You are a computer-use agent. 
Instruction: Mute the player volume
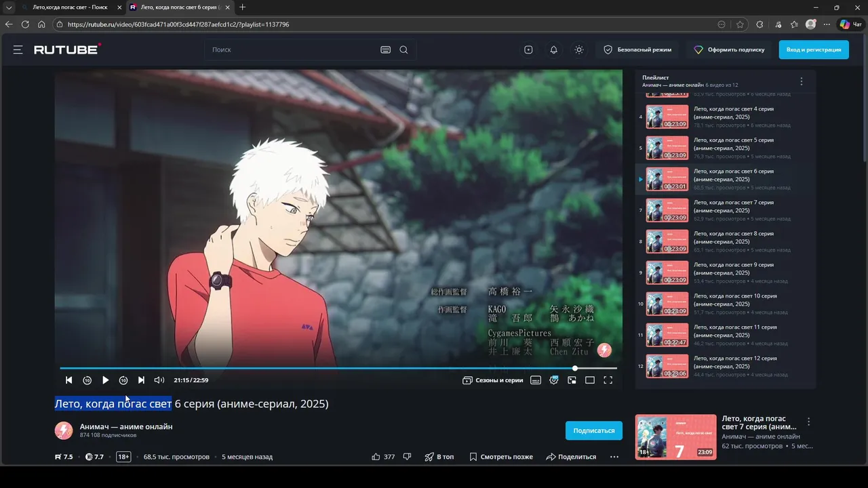click(159, 380)
